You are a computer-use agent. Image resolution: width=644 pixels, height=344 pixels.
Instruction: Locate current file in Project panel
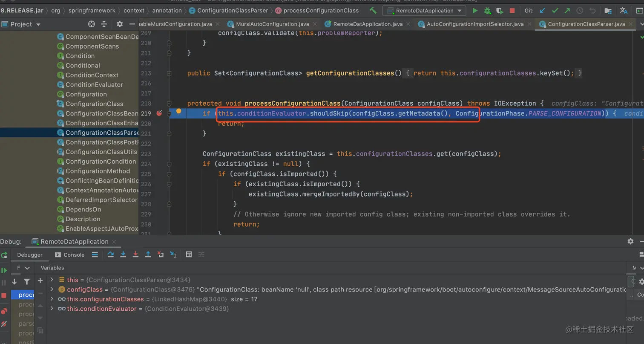pyautogui.click(x=92, y=24)
